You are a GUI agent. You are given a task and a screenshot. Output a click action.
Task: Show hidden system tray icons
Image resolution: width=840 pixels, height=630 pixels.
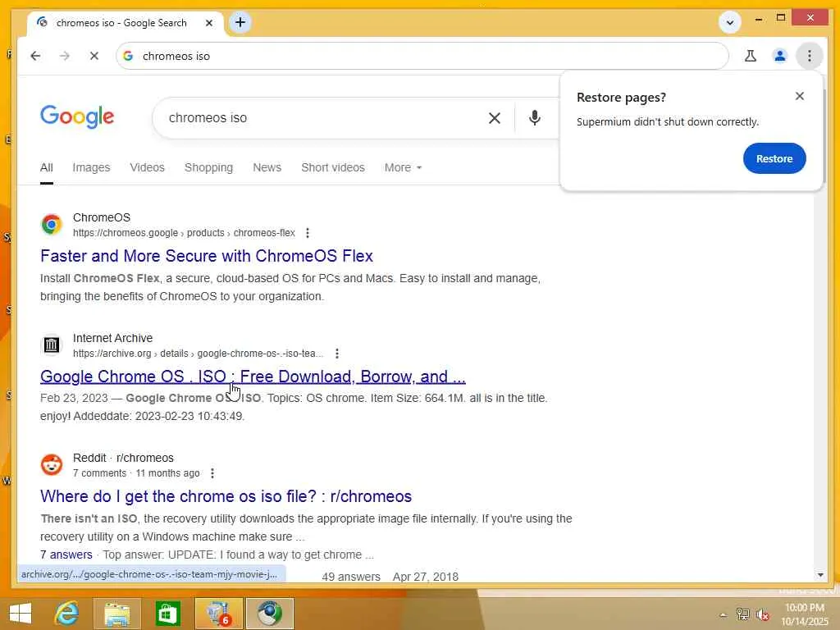(723, 615)
